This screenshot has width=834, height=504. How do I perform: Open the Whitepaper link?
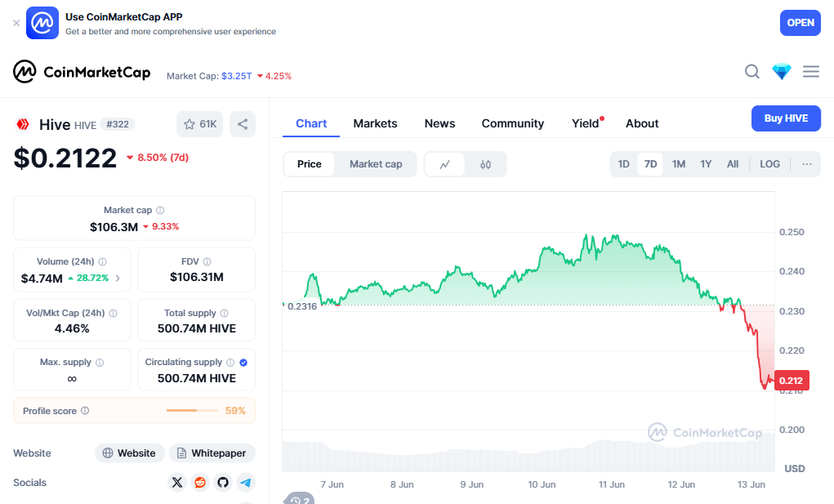click(x=212, y=453)
